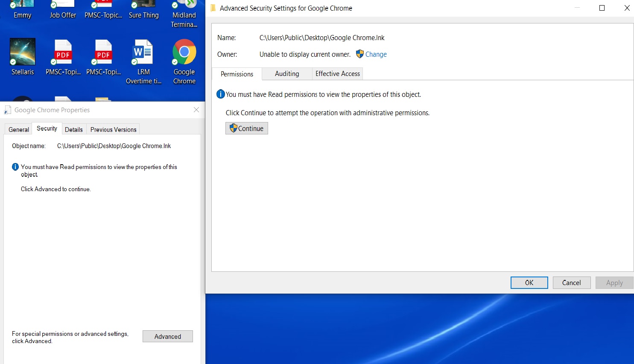Click the folder icon in Advanced Security title bar
634x364 pixels.
click(x=213, y=8)
